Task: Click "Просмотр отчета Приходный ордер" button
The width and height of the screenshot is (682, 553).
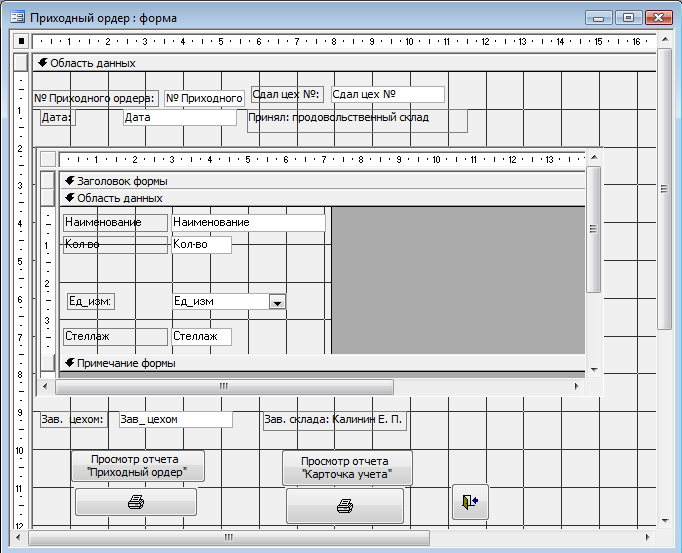Action: pyautogui.click(x=138, y=466)
